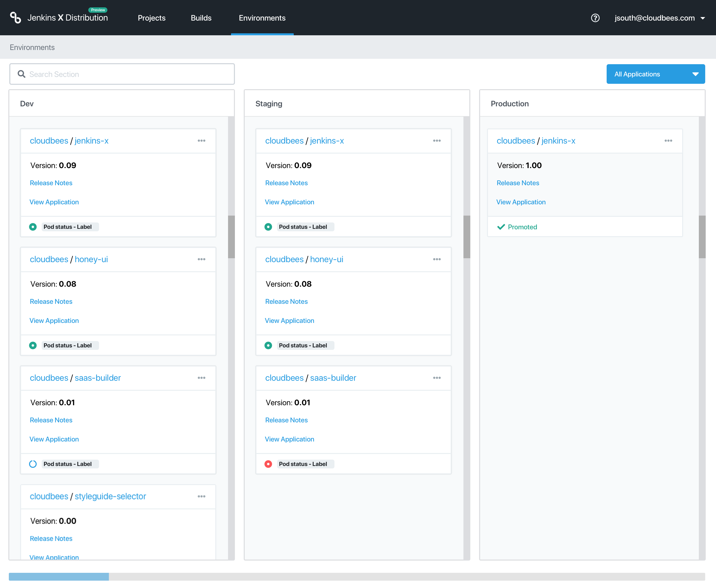This screenshot has width=716, height=588.
Task: Click Jenkins X Distribution title text
Action: (x=67, y=18)
